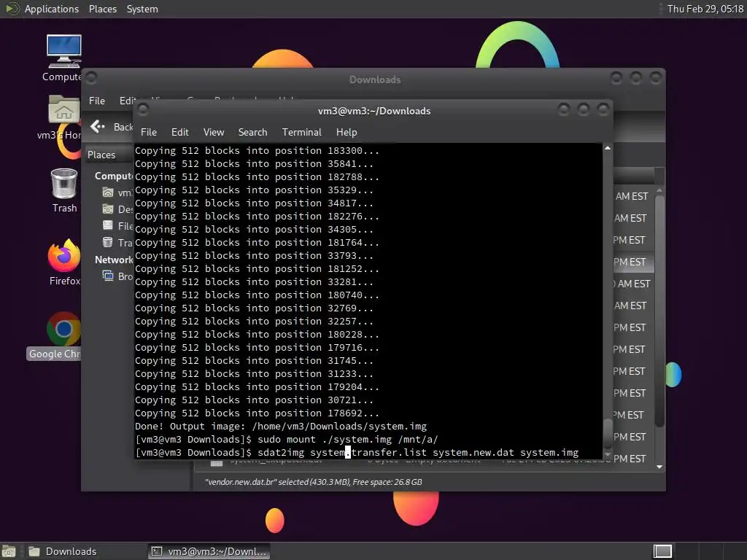Viewport: 747px width, 560px height.
Task: Click the 'sudo mount ./system.img' command line
Action: (x=286, y=439)
